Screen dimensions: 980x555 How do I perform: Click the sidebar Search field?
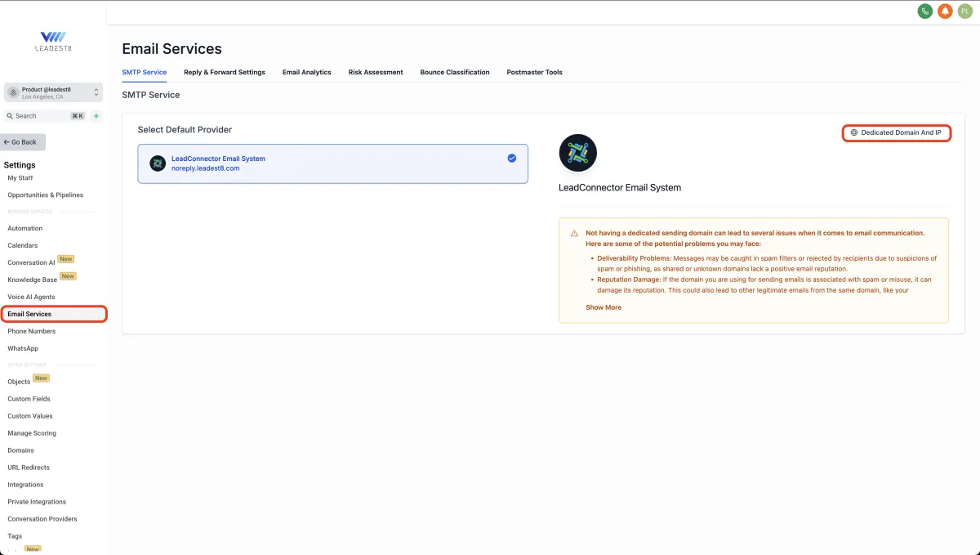click(45, 116)
